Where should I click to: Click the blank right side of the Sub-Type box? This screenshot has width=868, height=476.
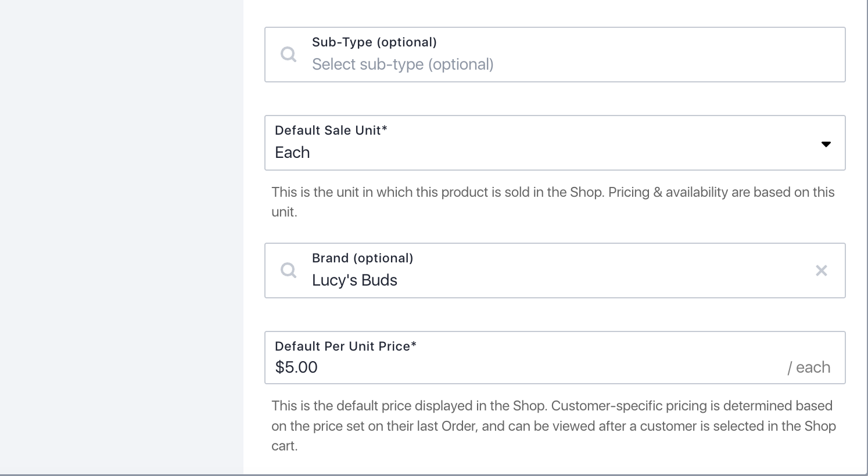click(x=668, y=55)
